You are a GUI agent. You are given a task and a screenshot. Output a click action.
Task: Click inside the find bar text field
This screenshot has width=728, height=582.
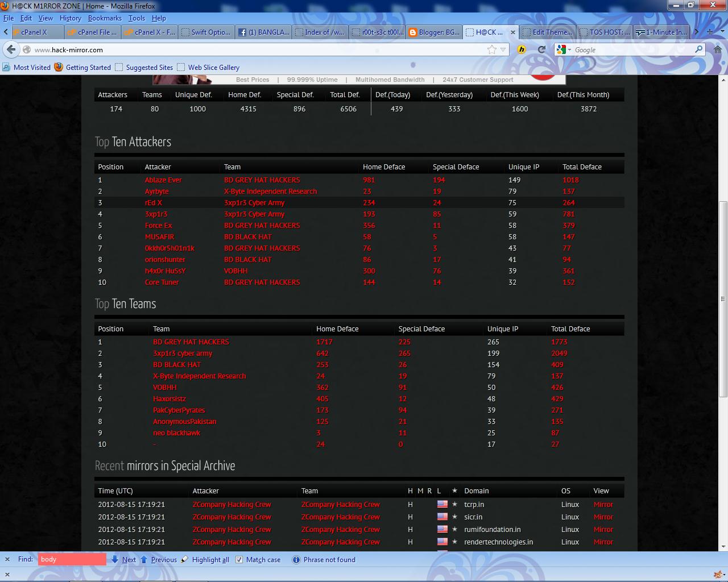[71, 559]
